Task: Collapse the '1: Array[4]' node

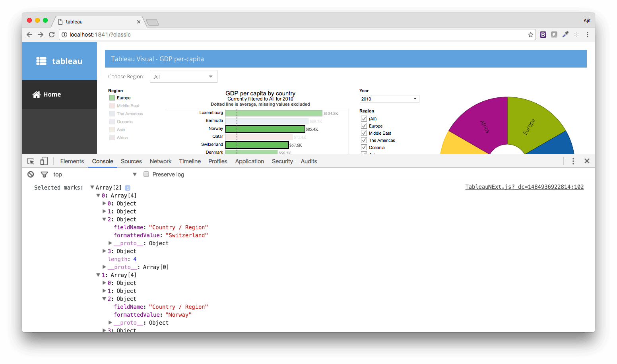Action: tap(98, 275)
